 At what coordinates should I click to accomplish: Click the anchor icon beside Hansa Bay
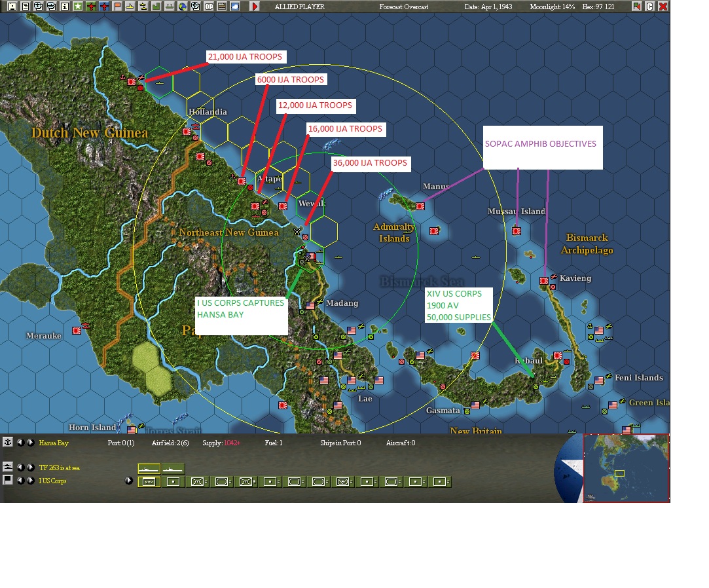[x=8, y=442]
